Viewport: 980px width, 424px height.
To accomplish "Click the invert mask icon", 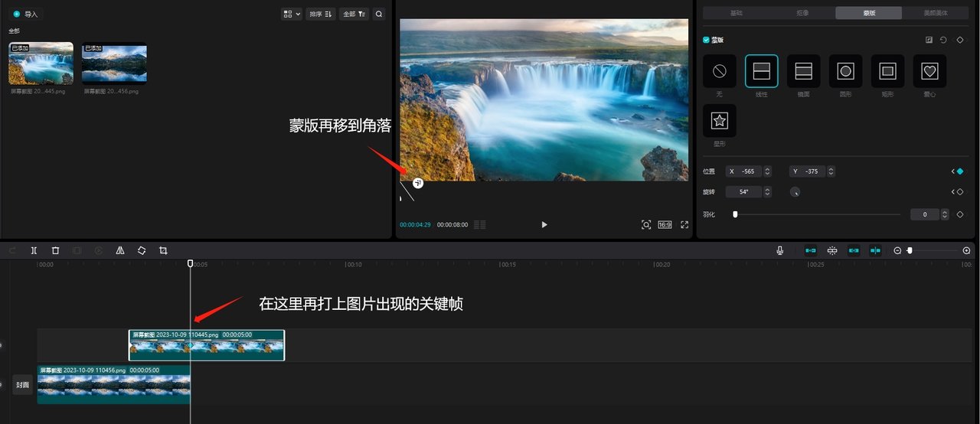I will [x=929, y=40].
